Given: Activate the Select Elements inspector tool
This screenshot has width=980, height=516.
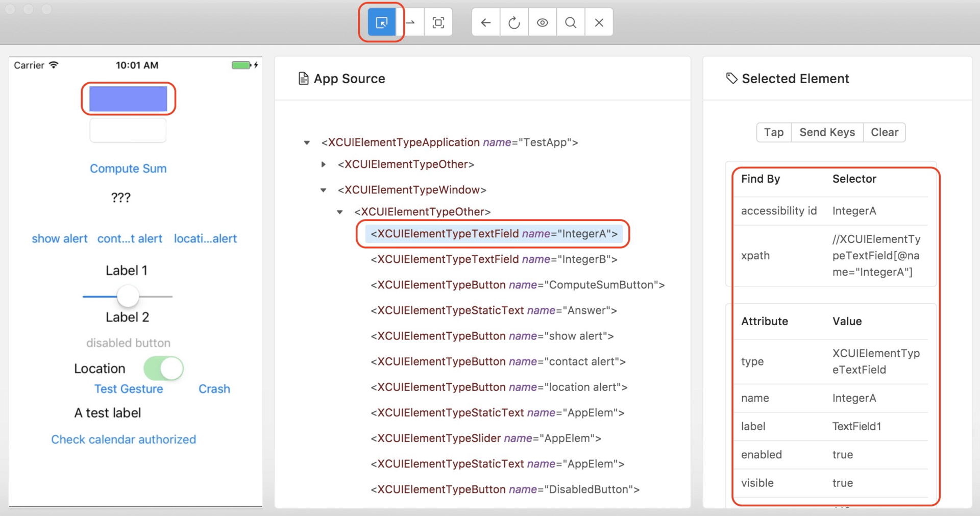Looking at the screenshot, I should (x=381, y=22).
